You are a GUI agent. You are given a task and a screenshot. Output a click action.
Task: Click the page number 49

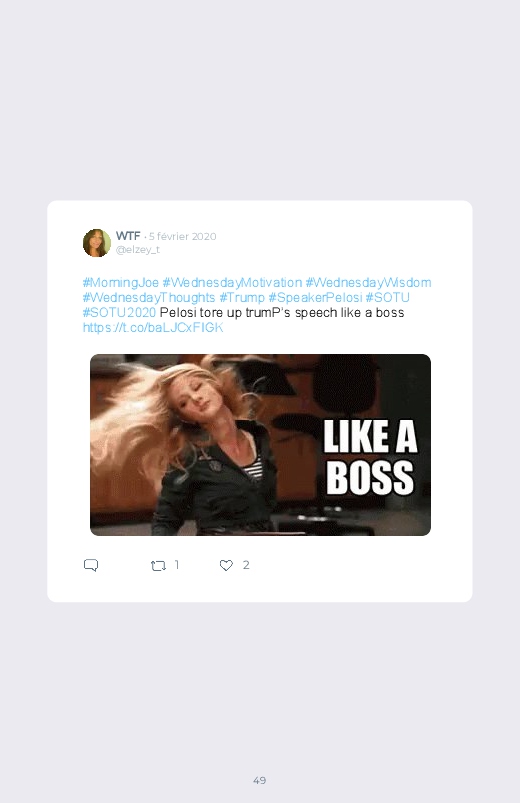click(x=260, y=780)
